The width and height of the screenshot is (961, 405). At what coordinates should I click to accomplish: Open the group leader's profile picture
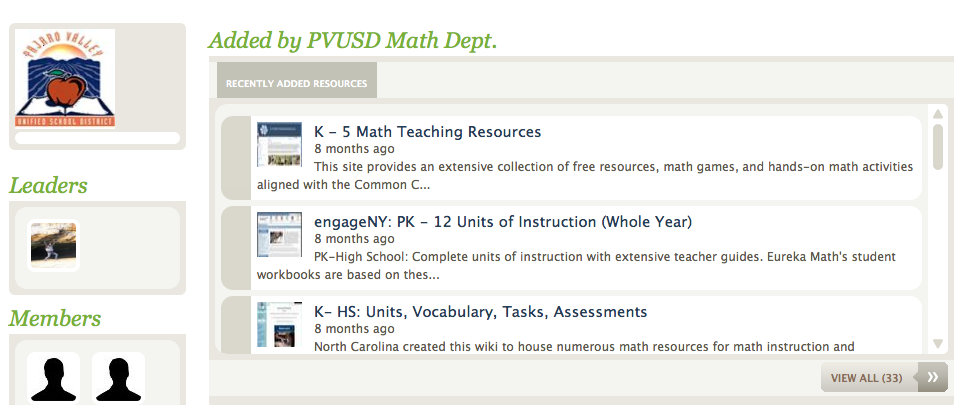click(54, 246)
